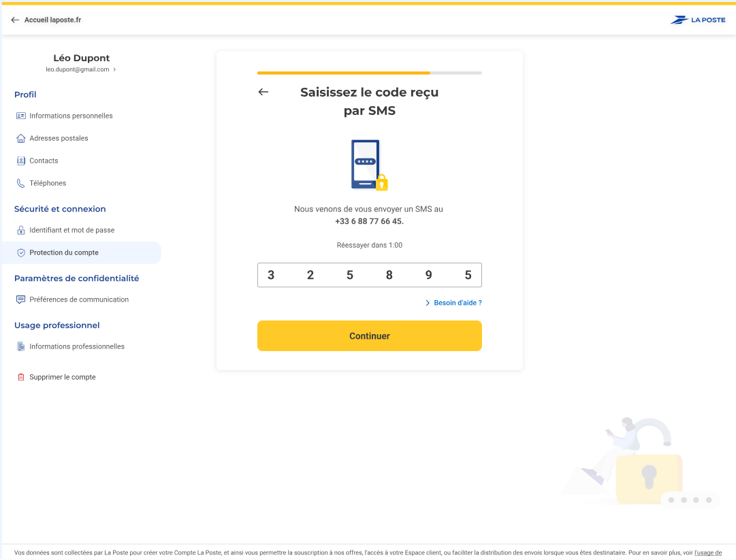Open Informations professionnelles section
Viewport: 736px width, 560px height.
click(x=77, y=346)
